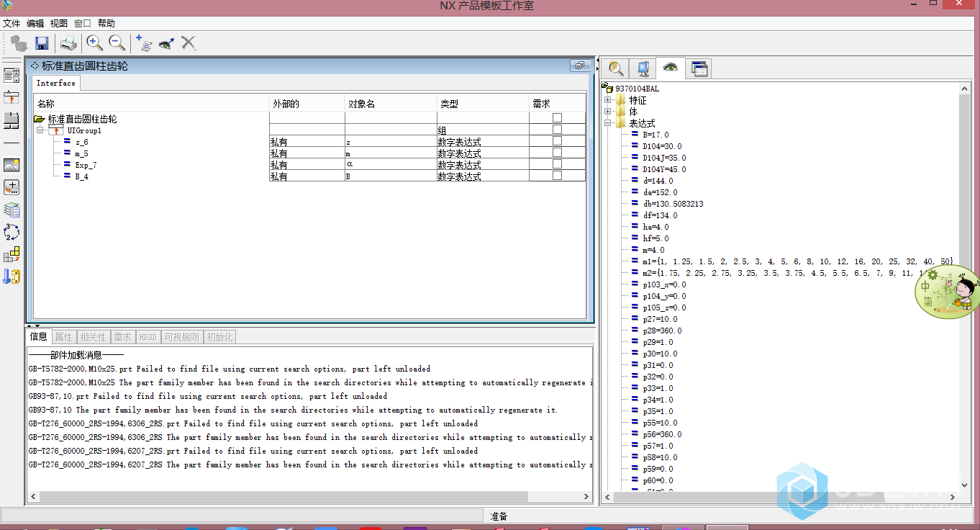Expand the 特征 folder node
The image size is (980, 530).
click(x=608, y=100)
